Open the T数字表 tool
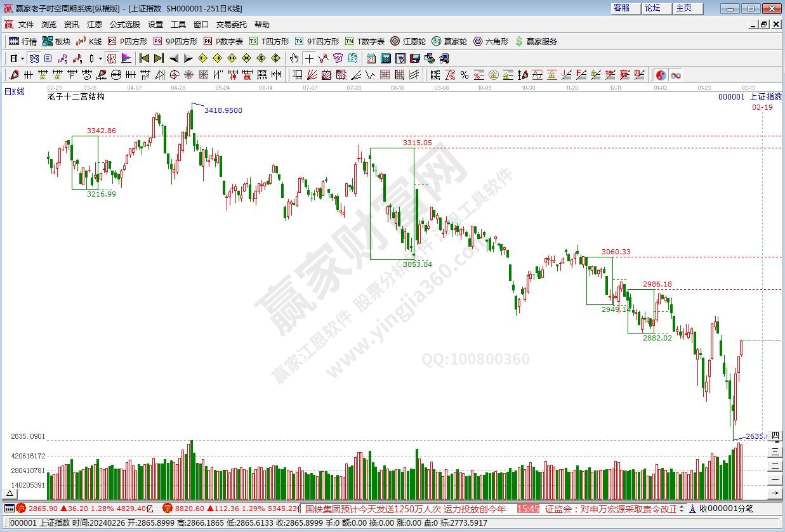Viewport: 785px width, 532px height. (365, 41)
